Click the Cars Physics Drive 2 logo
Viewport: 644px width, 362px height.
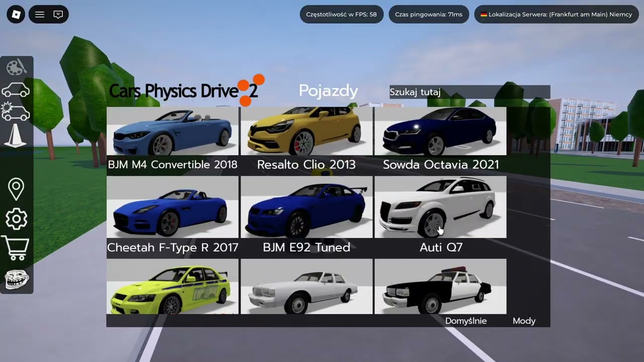point(187,90)
